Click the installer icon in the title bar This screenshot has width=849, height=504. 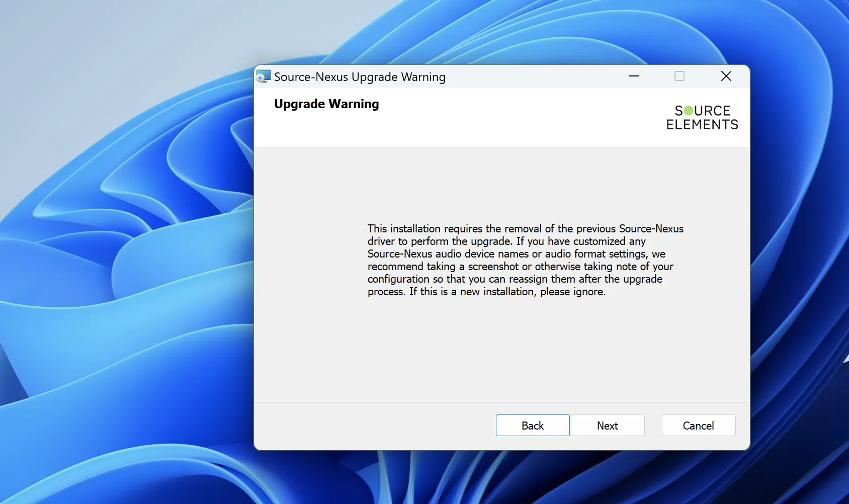pyautogui.click(x=264, y=76)
